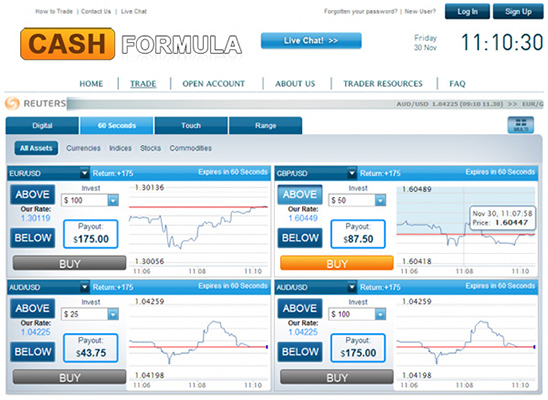Switch to the Digital tab

(42, 125)
